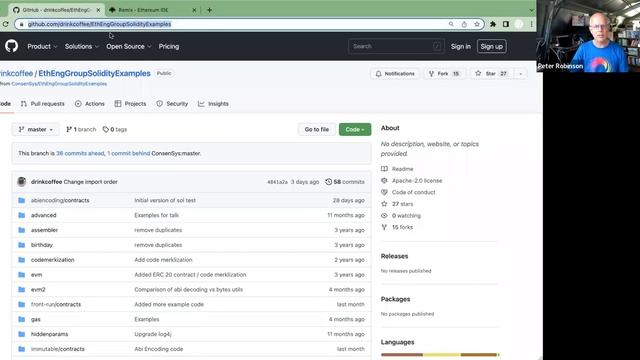Viewport: 640px width, 360px height.
Task: Click folder icon beside assembler
Action: 22,230
